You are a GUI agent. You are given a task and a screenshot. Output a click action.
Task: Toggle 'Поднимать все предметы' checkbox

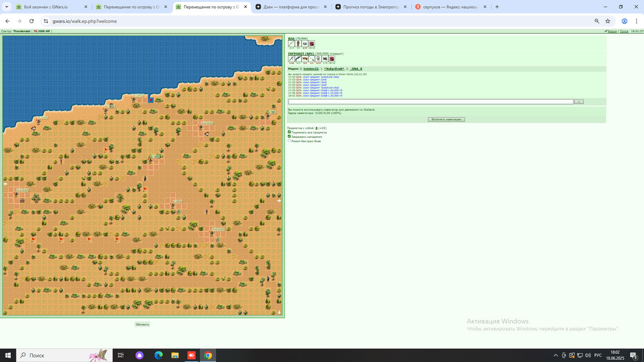289,132
